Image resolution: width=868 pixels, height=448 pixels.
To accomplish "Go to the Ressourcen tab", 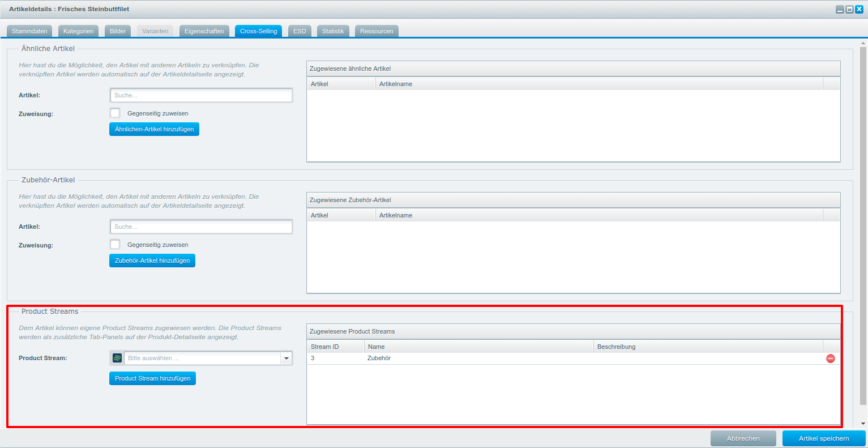I will click(x=377, y=31).
